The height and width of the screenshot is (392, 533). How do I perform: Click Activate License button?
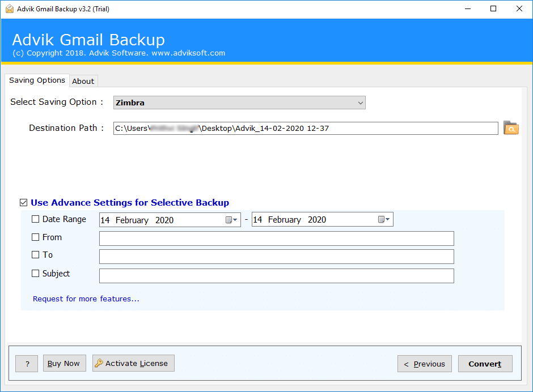[133, 363]
